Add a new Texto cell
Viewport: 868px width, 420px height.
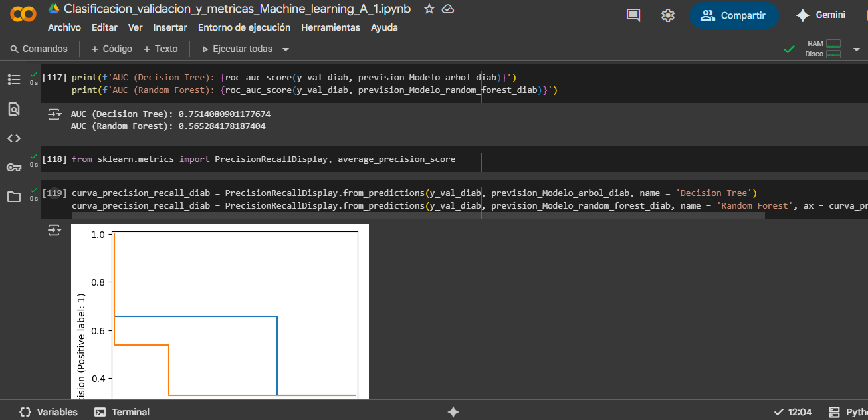[x=160, y=49]
